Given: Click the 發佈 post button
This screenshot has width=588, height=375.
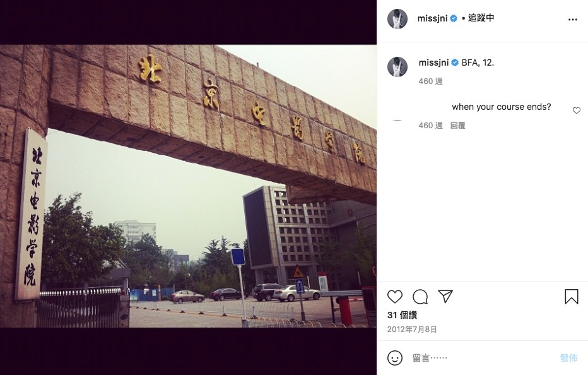Looking at the screenshot, I should tap(568, 358).
